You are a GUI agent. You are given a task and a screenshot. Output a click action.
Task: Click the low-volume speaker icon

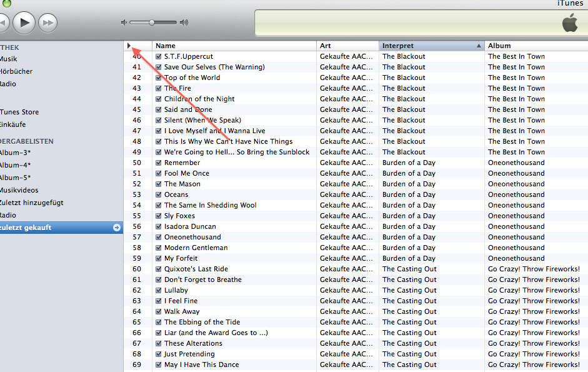(124, 23)
